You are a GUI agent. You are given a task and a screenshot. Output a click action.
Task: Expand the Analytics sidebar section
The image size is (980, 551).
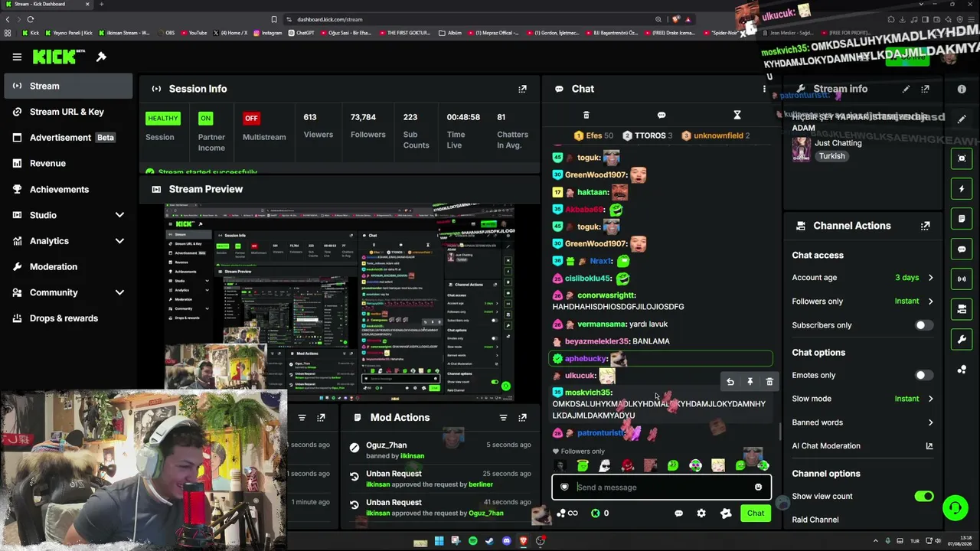(x=119, y=241)
